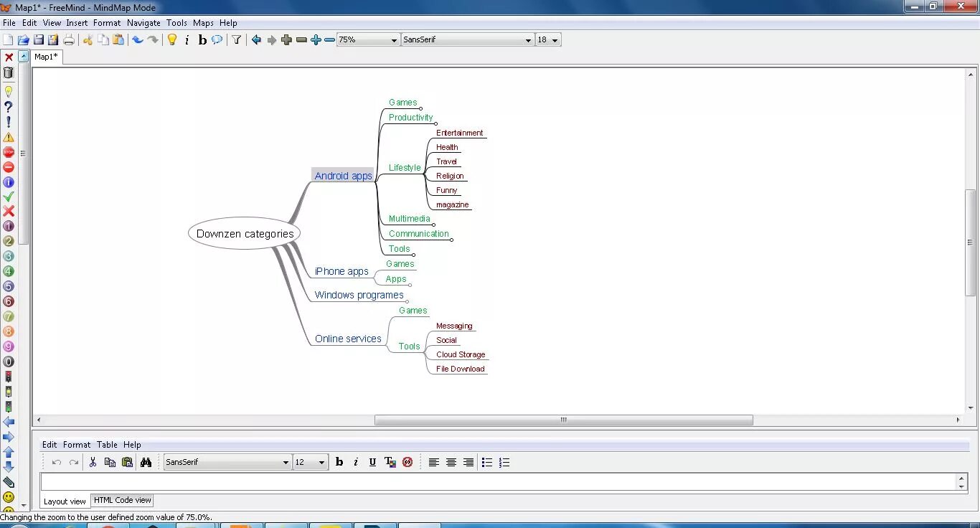Redo the map action in main toolbar
This screenshot has height=528, width=980.
(153, 40)
